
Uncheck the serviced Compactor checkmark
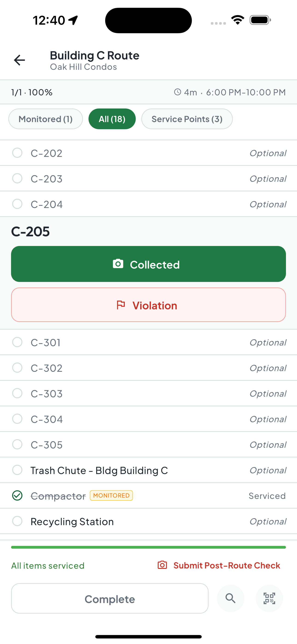point(17,495)
